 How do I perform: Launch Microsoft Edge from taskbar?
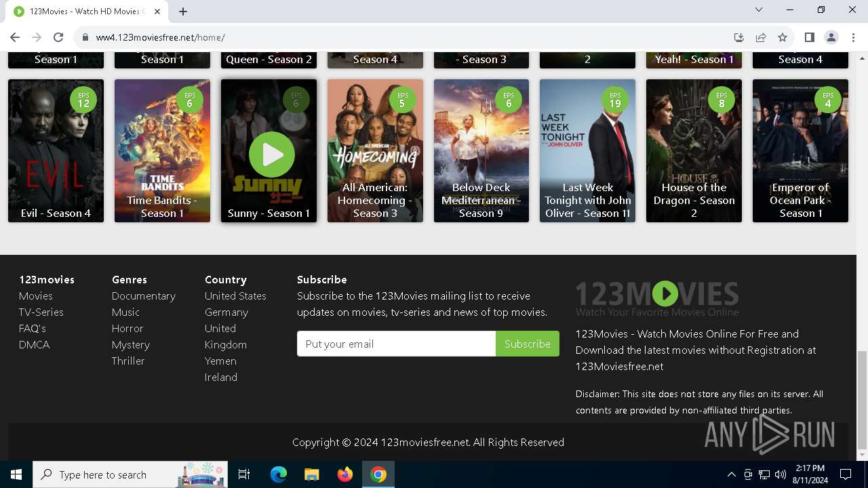click(279, 474)
